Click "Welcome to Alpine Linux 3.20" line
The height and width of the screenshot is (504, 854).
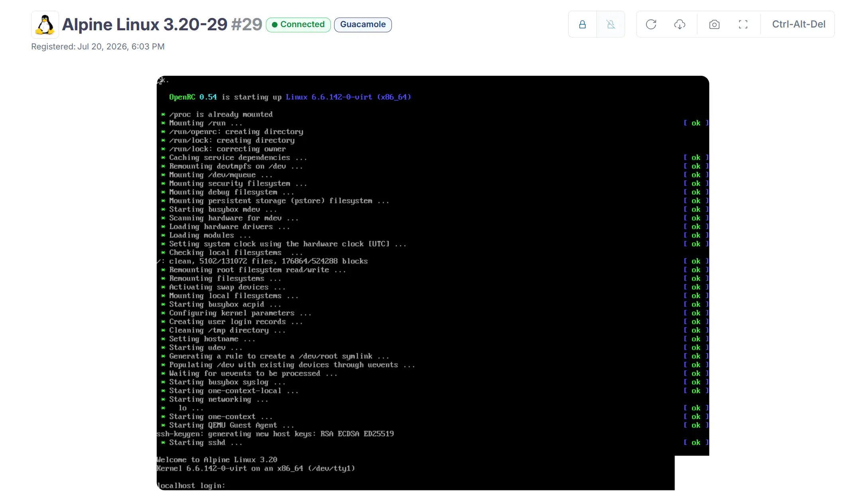point(217,460)
